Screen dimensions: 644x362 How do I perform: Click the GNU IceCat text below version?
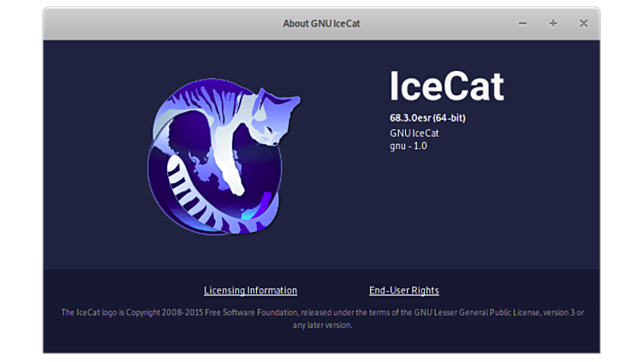414,133
